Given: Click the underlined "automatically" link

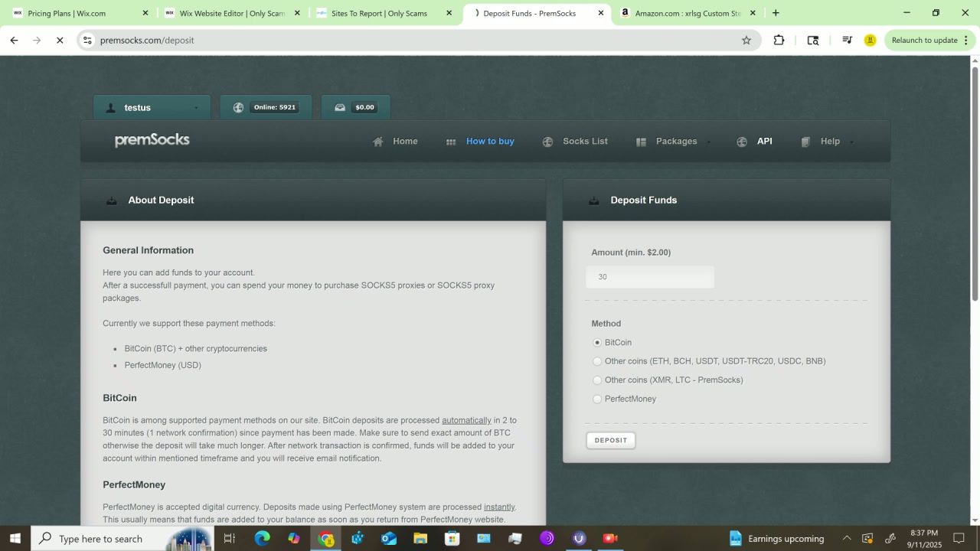Looking at the screenshot, I should pos(466,420).
